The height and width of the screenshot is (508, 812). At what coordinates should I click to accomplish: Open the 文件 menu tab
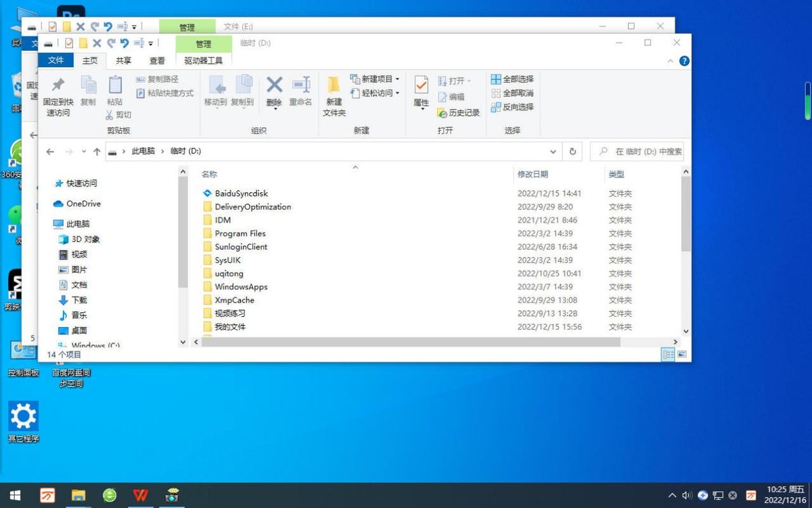pyautogui.click(x=55, y=60)
